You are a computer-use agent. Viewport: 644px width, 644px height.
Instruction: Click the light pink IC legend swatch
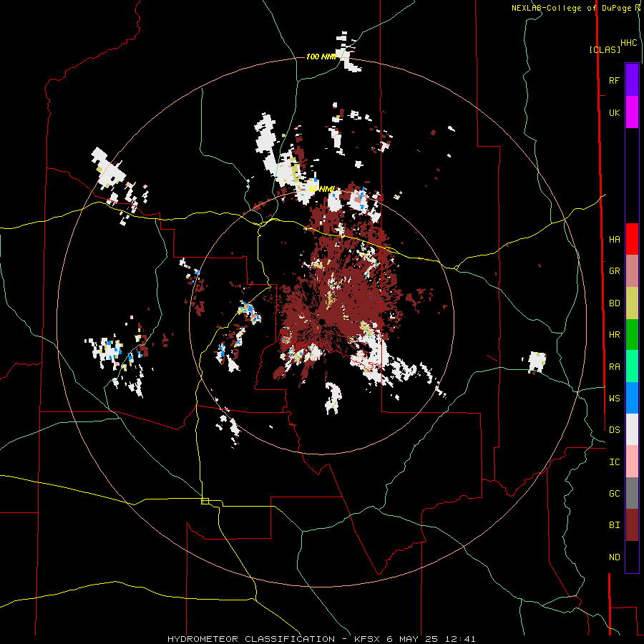coord(632,462)
